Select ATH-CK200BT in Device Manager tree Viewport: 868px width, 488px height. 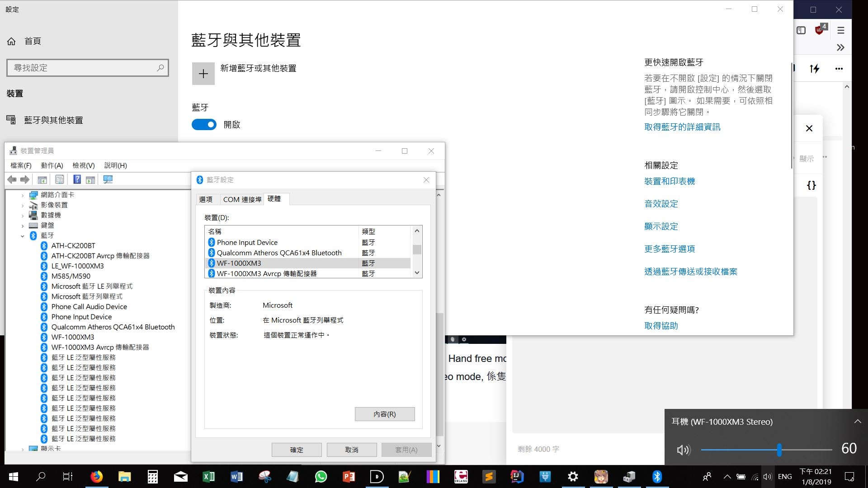pos(73,246)
